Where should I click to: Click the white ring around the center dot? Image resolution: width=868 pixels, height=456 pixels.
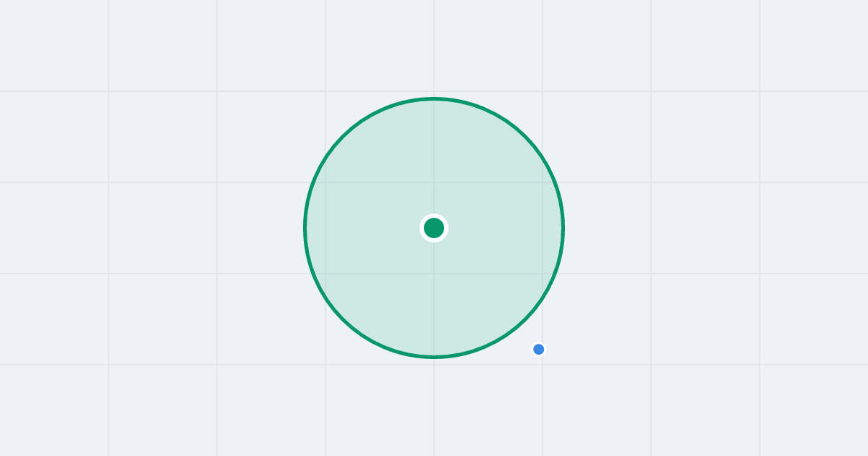click(x=434, y=216)
